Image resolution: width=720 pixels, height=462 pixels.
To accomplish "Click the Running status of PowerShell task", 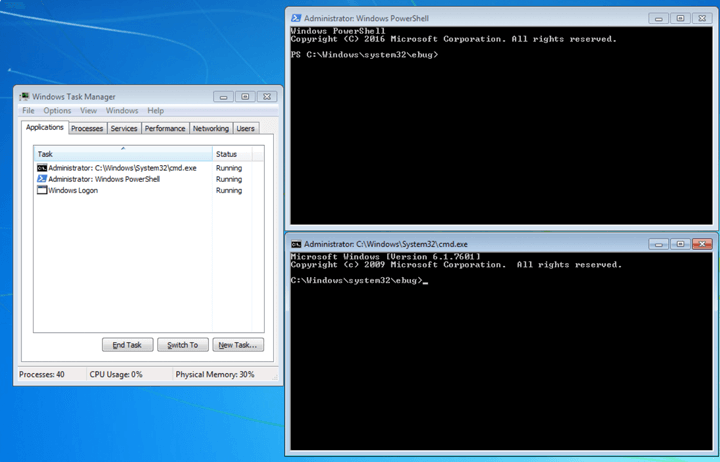I will pyautogui.click(x=229, y=179).
